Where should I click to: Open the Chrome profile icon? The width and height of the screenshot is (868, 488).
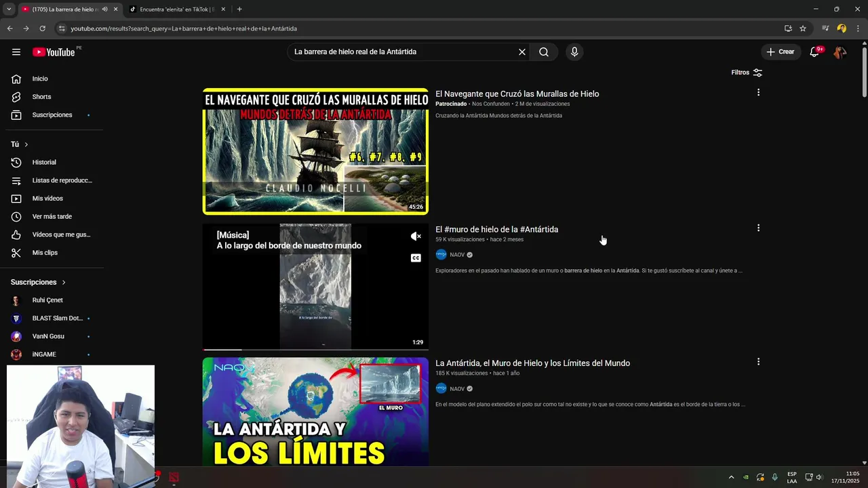(842, 28)
